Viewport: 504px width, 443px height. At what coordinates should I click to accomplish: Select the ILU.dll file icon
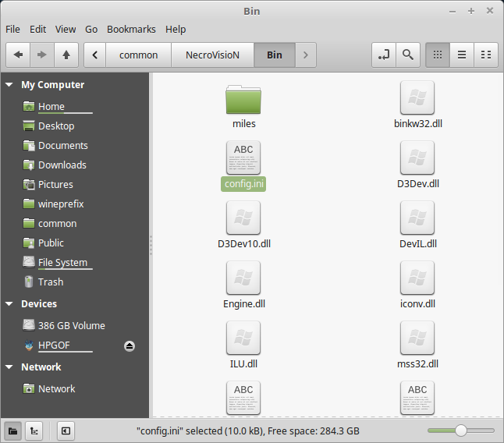coord(243,338)
